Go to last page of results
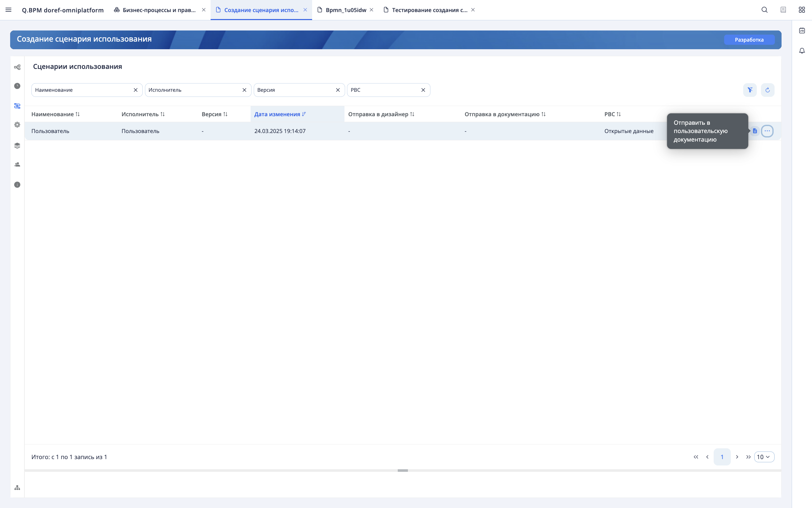Screen dimensions: 812x508 click(x=748, y=457)
